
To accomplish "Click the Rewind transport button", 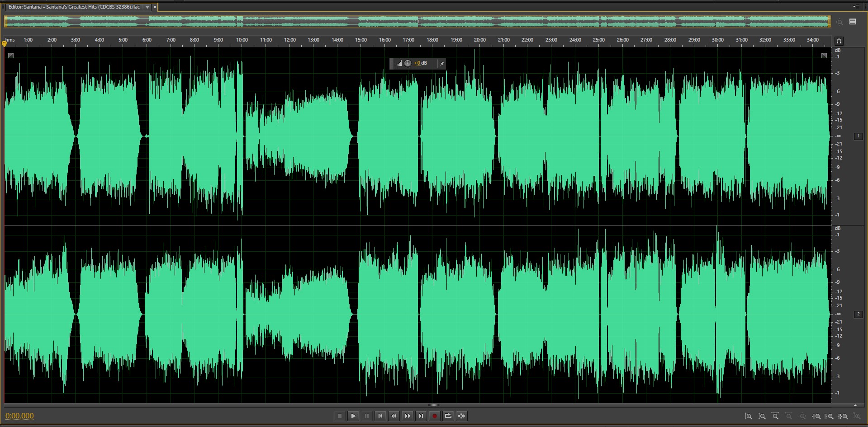I will [x=394, y=416].
